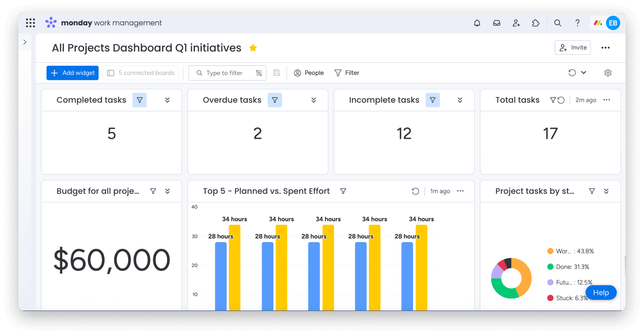This screenshot has height=335, width=644.
Task: Toggle the filter on Overdue tasks widget
Action: coord(275,100)
